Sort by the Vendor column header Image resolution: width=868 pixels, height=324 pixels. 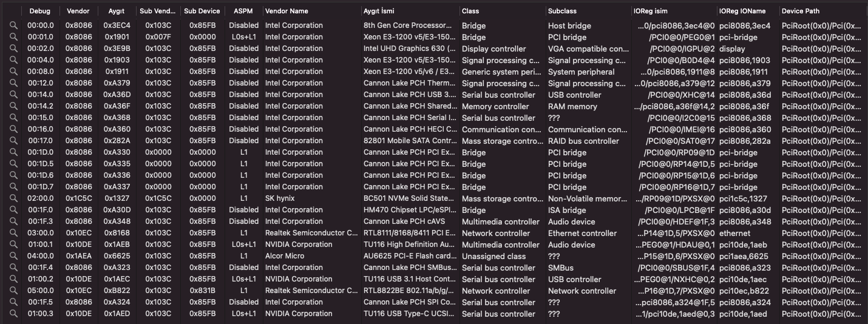pos(78,11)
